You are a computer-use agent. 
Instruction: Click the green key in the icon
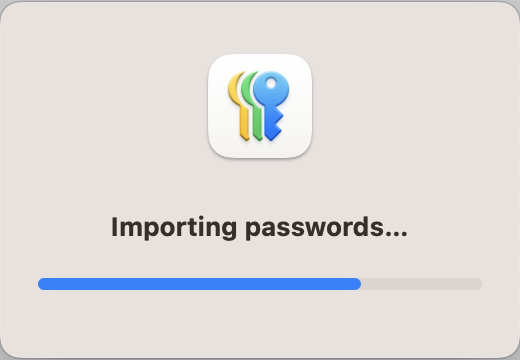point(252,105)
